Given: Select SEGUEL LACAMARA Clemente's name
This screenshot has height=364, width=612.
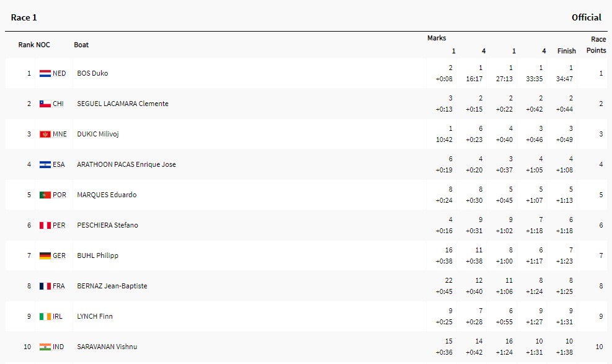Looking at the screenshot, I should [x=122, y=104].
